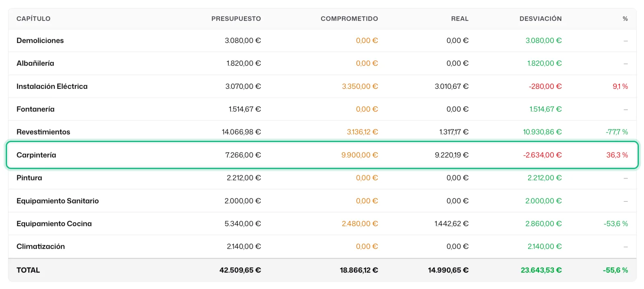Screen dimensions: 644x289
Task: Click the 10.930,86 € deviation
Action: (542, 132)
